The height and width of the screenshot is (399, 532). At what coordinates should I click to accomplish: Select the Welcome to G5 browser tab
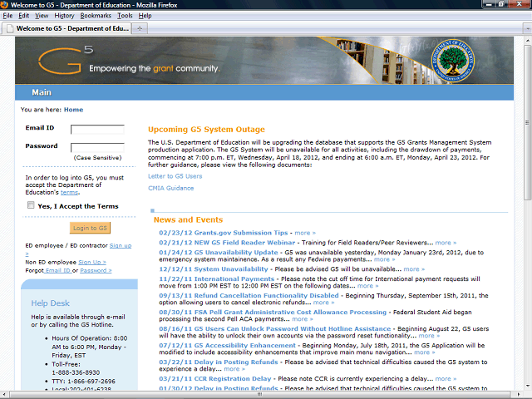point(67,28)
